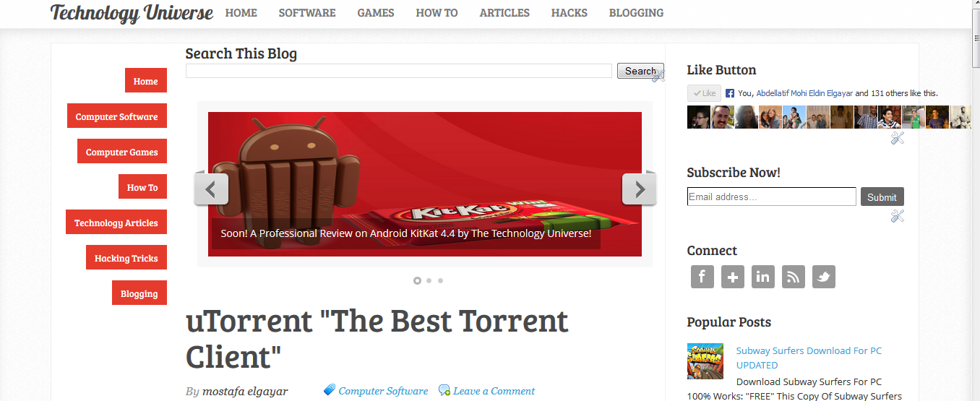Click the Leave a Comment link

pyautogui.click(x=494, y=391)
